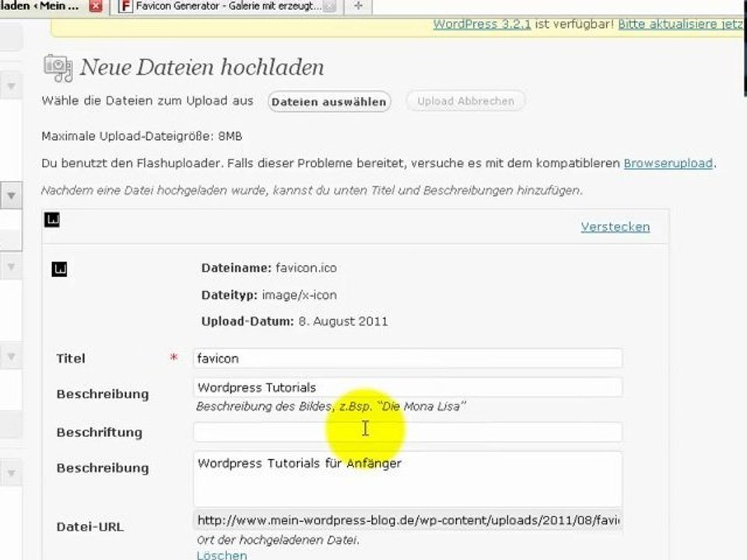747x560 pixels.
Task: Click 'Maximale Upload-Dateigröße: 8MB' text
Action: [x=142, y=137]
